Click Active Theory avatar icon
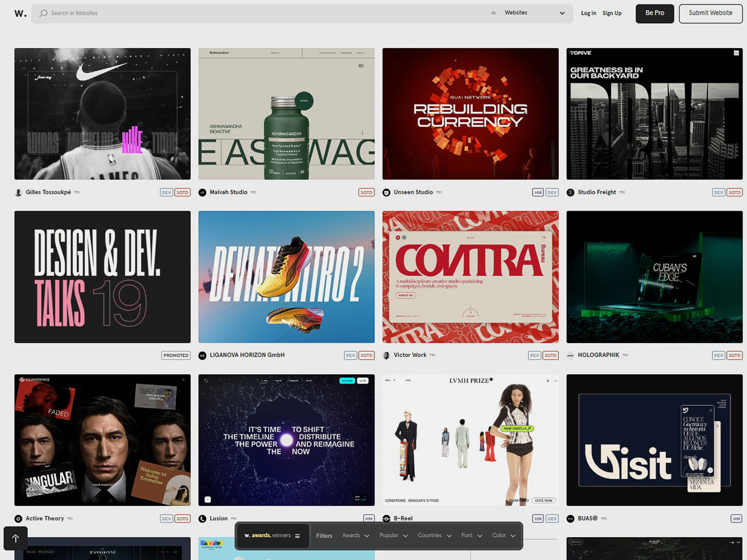 [x=18, y=519]
